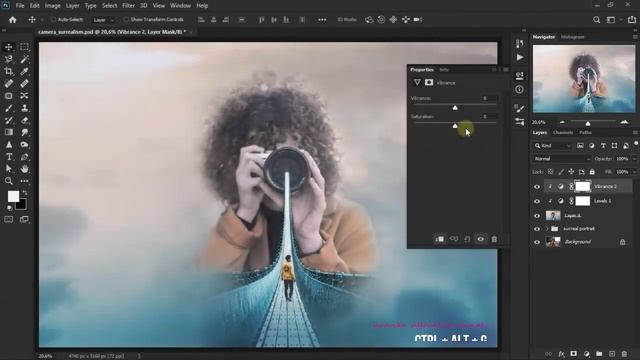
Task: Click the layer mask icon in Properties header
Action: click(429, 82)
